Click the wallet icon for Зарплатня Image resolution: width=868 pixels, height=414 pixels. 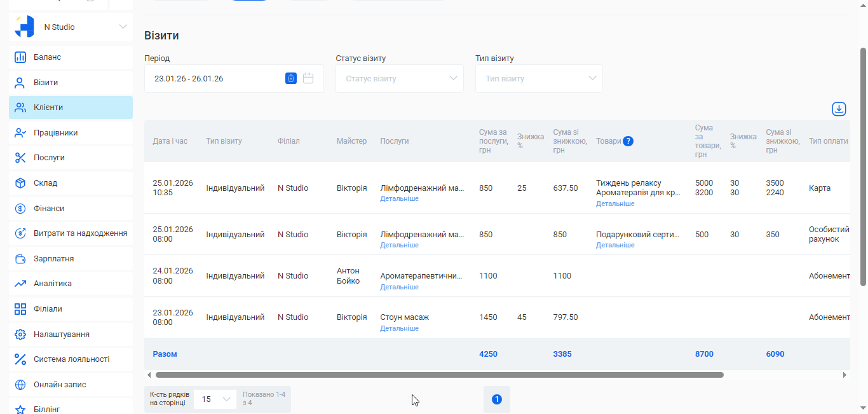click(x=20, y=259)
